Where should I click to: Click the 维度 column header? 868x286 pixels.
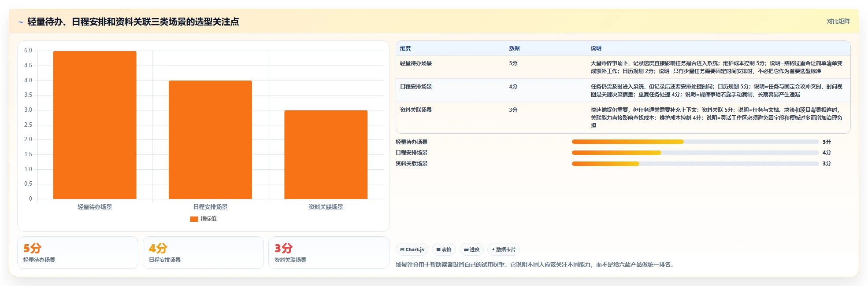click(405, 48)
